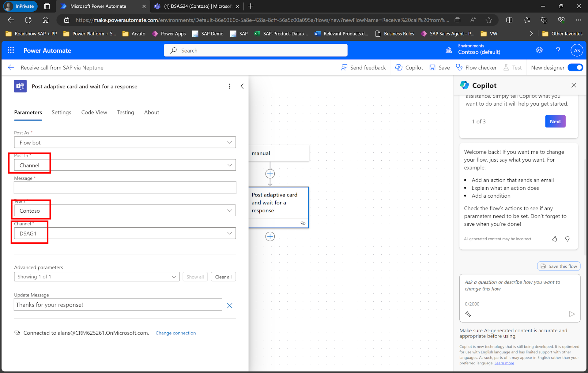The image size is (588, 373).
Task: Click into the Message input field
Action: (x=125, y=188)
